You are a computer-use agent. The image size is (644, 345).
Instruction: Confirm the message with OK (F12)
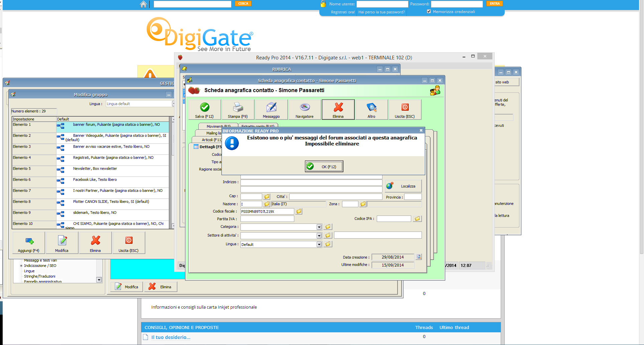(x=324, y=166)
